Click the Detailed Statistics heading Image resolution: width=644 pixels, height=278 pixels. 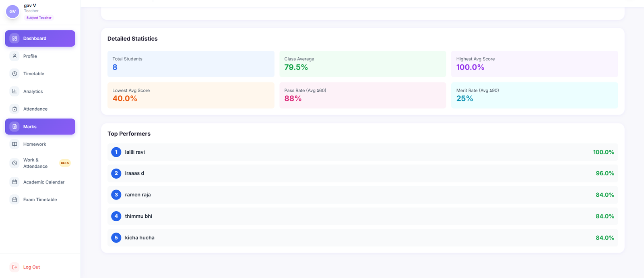coord(132,39)
